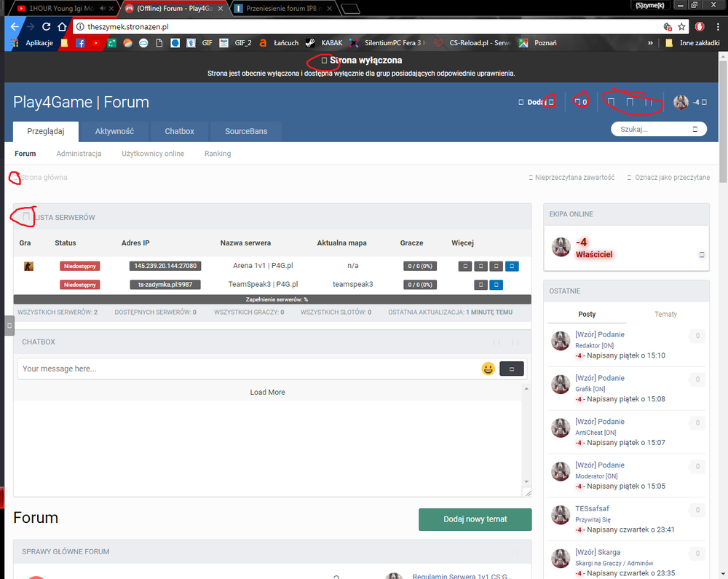
Task: Switch to Posty tab in Ostatnie
Action: 587,315
